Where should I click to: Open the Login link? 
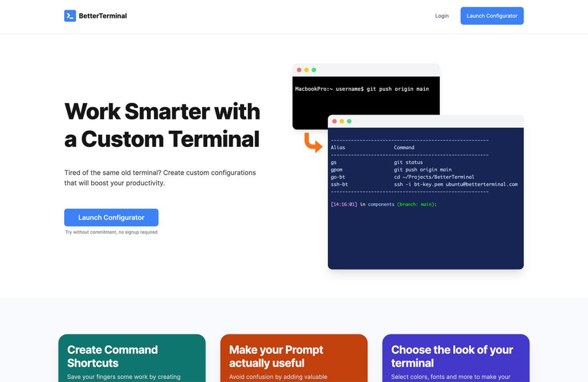pyautogui.click(x=442, y=15)
